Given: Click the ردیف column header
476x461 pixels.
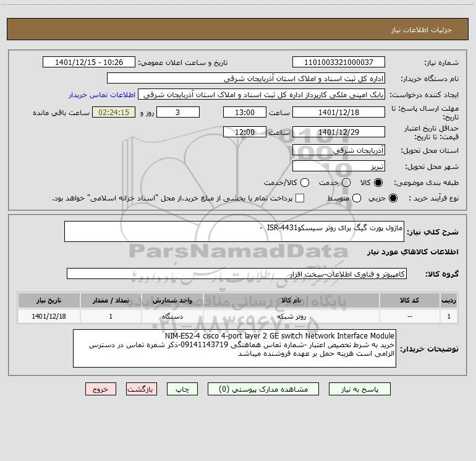Looking at the screenshot, I should (449, 300).
